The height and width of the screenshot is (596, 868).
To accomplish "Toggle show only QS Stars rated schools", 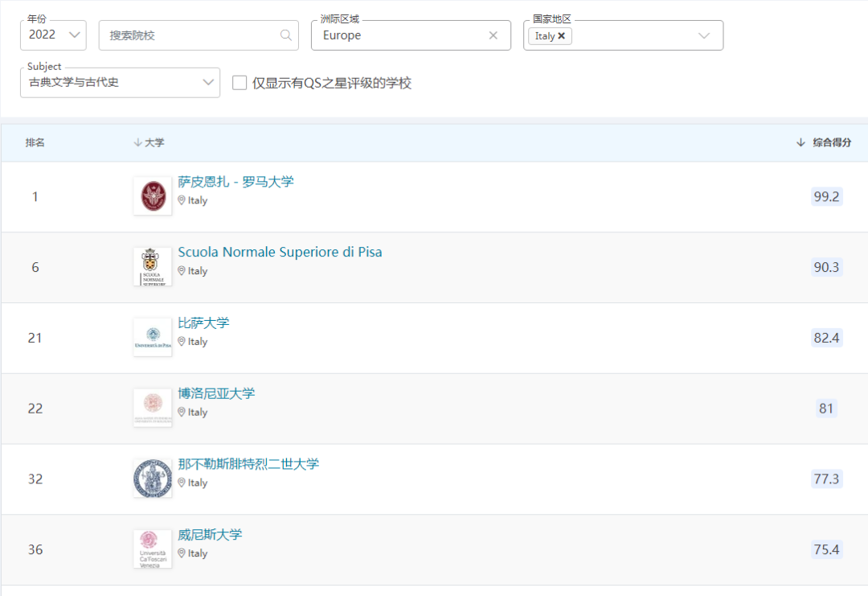I will (x=240, y=83).
